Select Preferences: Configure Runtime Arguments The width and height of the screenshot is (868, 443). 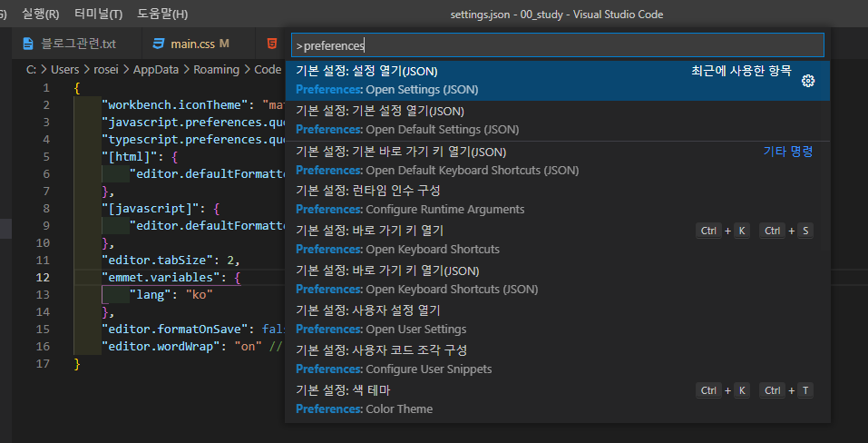(558, 200)
